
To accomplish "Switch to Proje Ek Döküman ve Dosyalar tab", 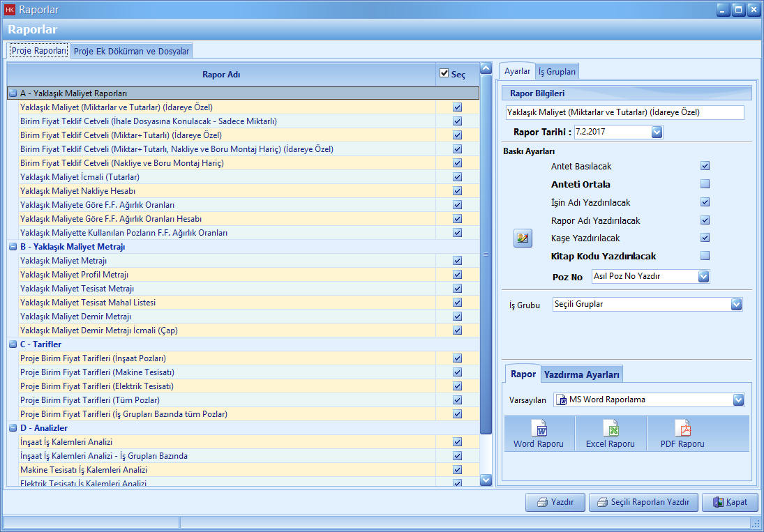I will point(131,51).
